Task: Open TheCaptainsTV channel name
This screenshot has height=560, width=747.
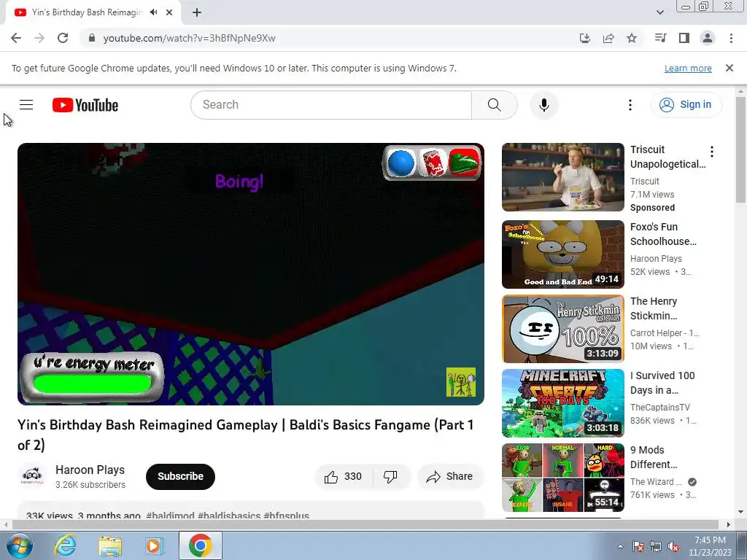Action: 659,407
